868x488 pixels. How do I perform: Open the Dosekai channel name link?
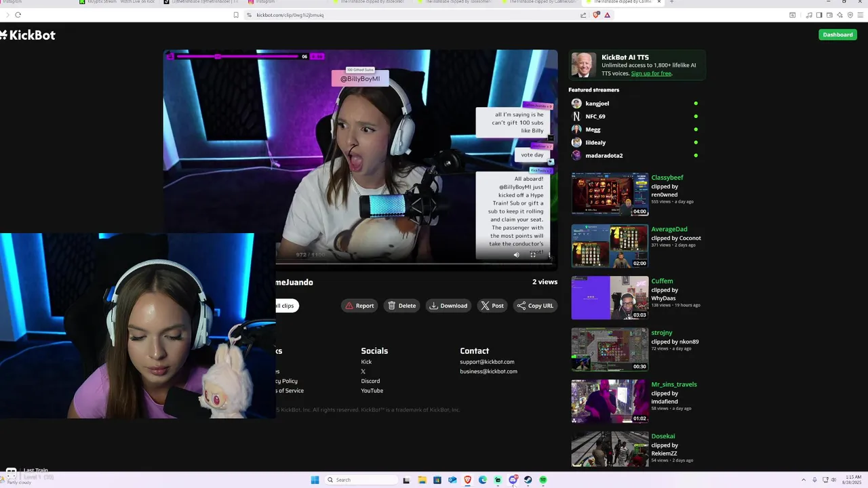(663, 436)
